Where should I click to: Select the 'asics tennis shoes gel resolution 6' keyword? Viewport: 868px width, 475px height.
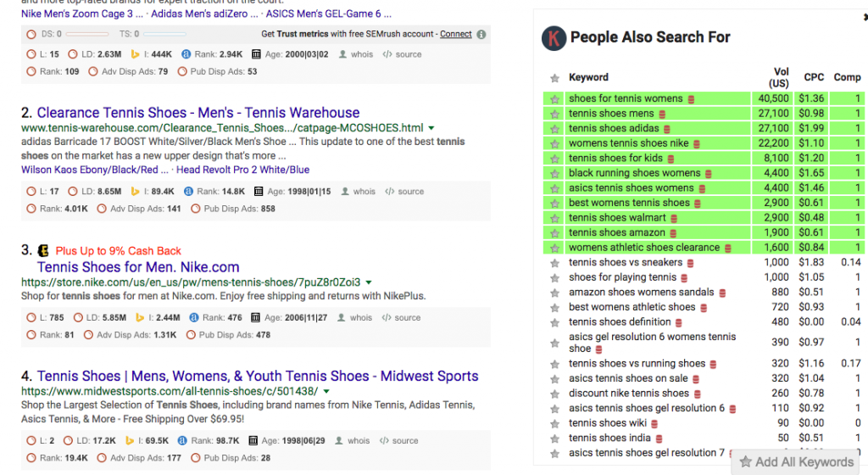point(647,409)
